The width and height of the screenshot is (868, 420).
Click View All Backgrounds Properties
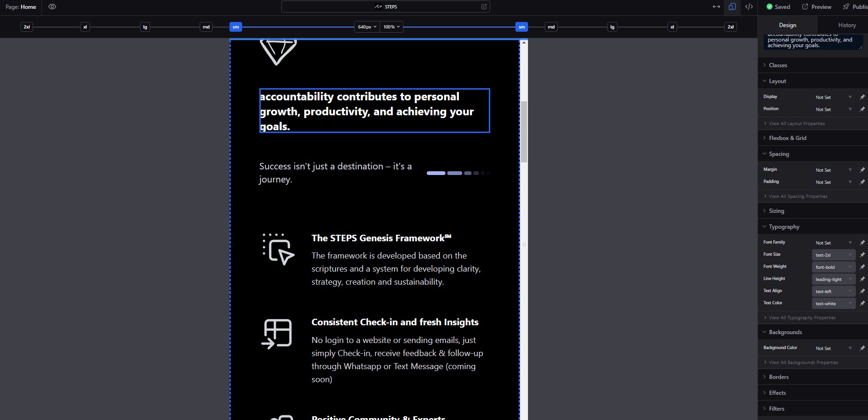tap(803, 363)
